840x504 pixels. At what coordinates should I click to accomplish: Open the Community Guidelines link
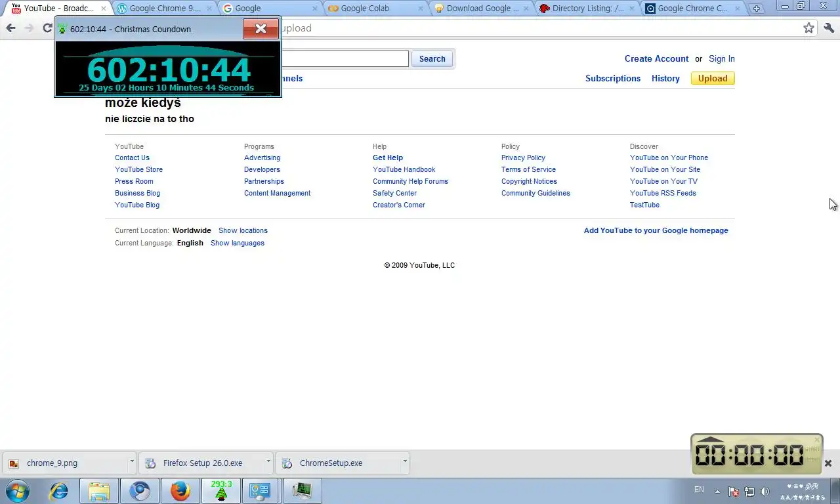pos(535,193)
